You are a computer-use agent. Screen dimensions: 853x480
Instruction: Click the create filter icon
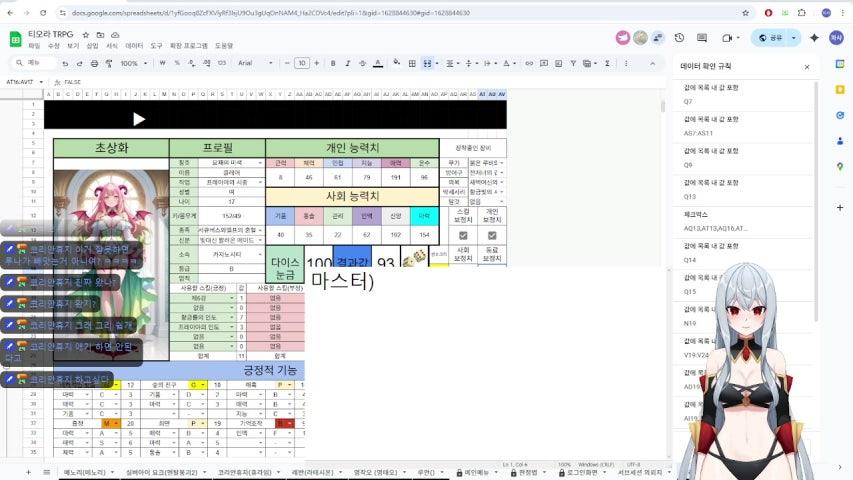click(573, 64)
